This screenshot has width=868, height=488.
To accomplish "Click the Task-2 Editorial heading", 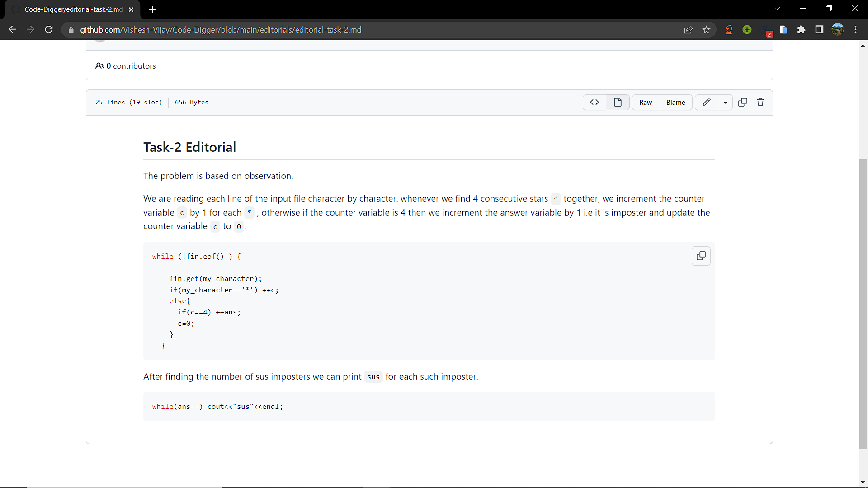I will 189,147.
